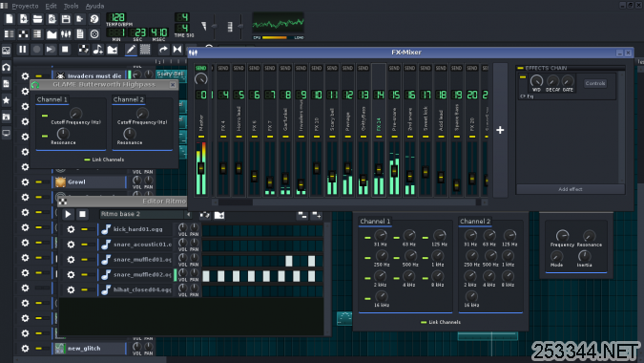Image resolution: width=644 pixels, height=363 pixels.
Task: Click Add beat/bassline in Song Editor toolbar
Action: (83, 50)
